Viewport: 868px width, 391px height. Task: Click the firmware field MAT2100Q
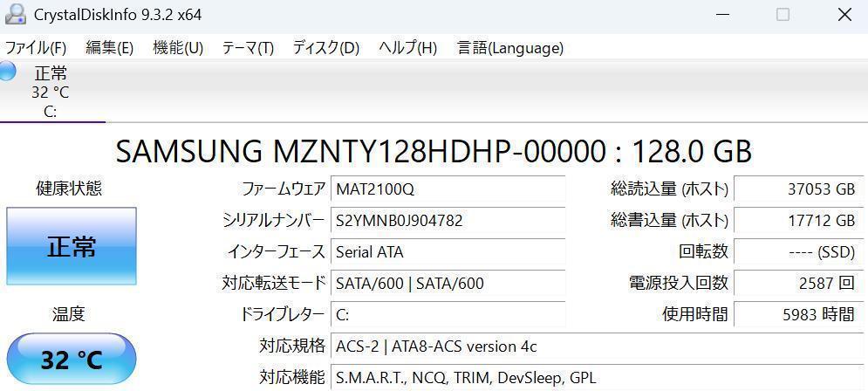[x=448, y=189]
